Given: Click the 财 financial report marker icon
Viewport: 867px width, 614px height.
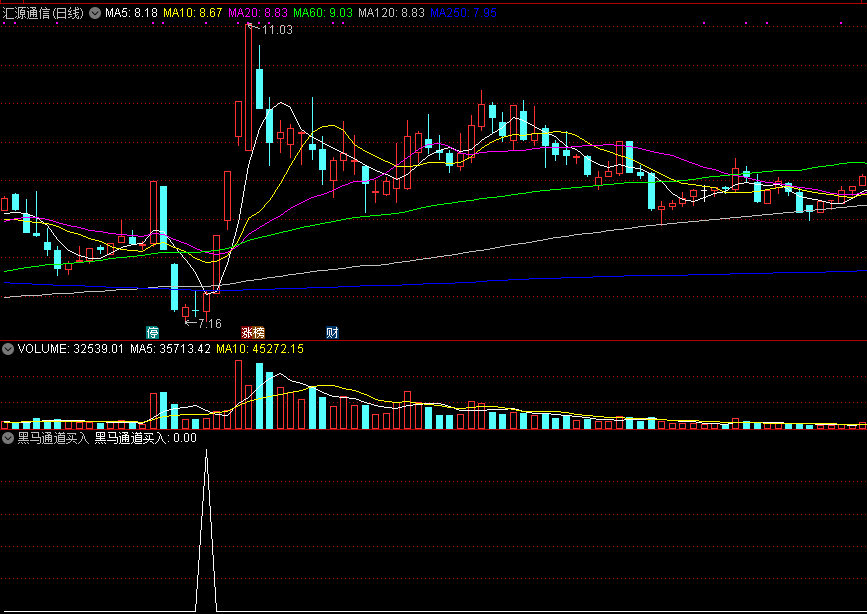Looking at the screenshot, I should tap(332, 332).
